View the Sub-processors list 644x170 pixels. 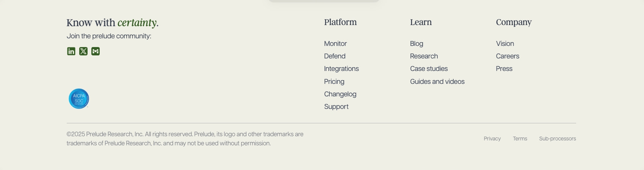558,139
